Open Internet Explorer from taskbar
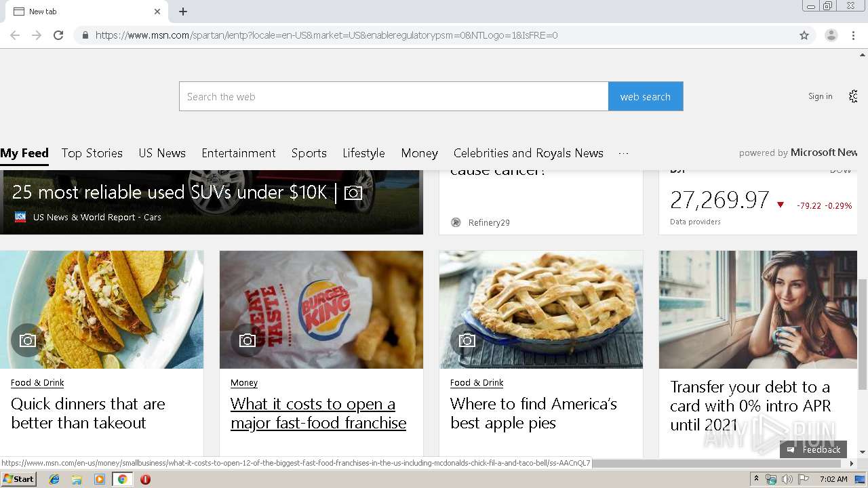 pyautogui.click(x=54, y=479)
